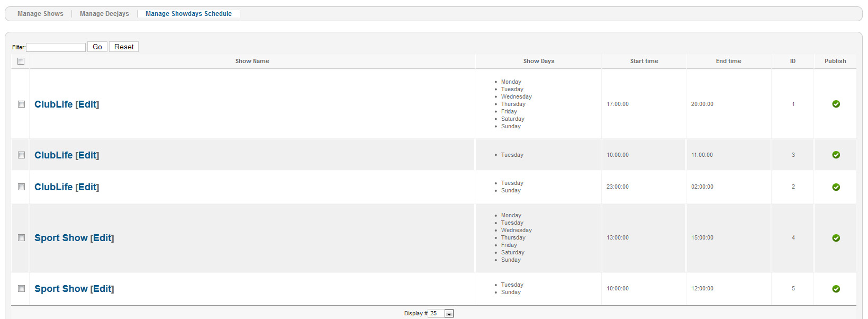Viewport: 868px width, 319px height.
Task: Edit Sport Show with ID 5
Action: tap(102, 289)
